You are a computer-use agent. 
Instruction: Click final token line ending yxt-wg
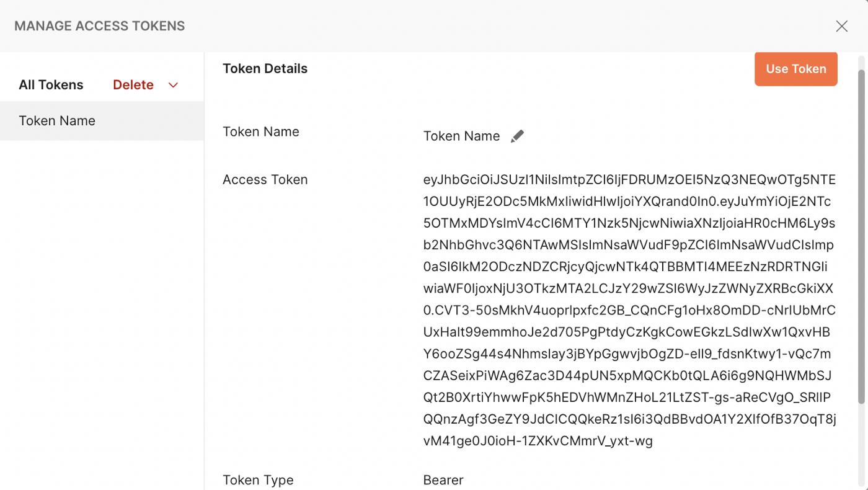538,441
